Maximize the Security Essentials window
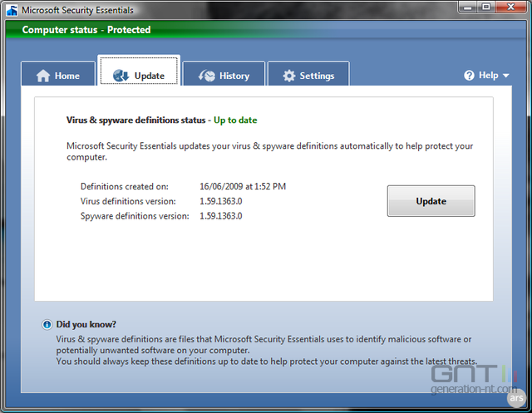The image size is (532, 413). click(x=485, y=7)
